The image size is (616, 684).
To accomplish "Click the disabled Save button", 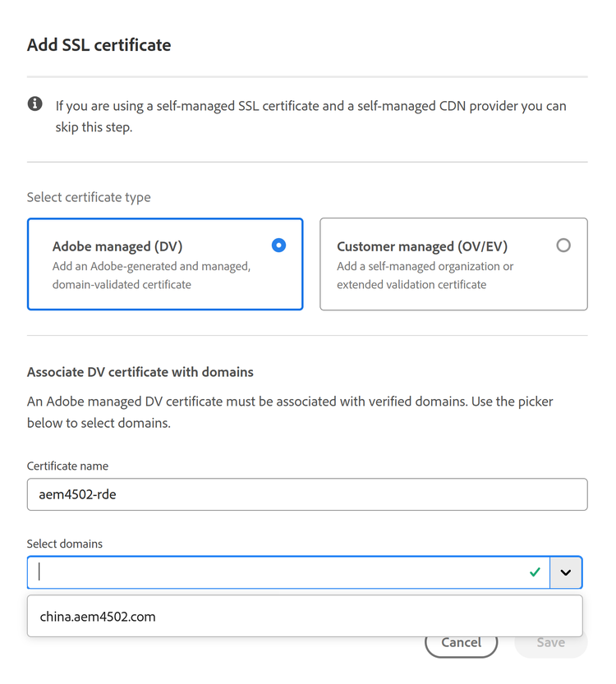I will (x=550, y=642).
